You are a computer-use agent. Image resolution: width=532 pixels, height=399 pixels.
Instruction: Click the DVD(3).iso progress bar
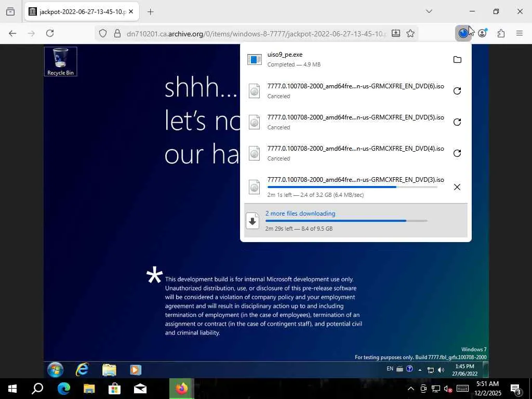352,187
